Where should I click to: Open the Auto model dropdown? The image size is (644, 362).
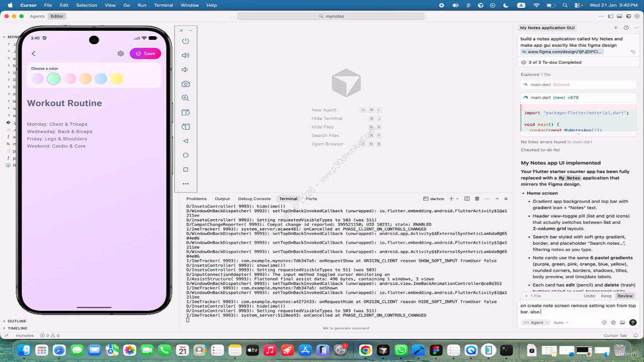click(560, 322)
